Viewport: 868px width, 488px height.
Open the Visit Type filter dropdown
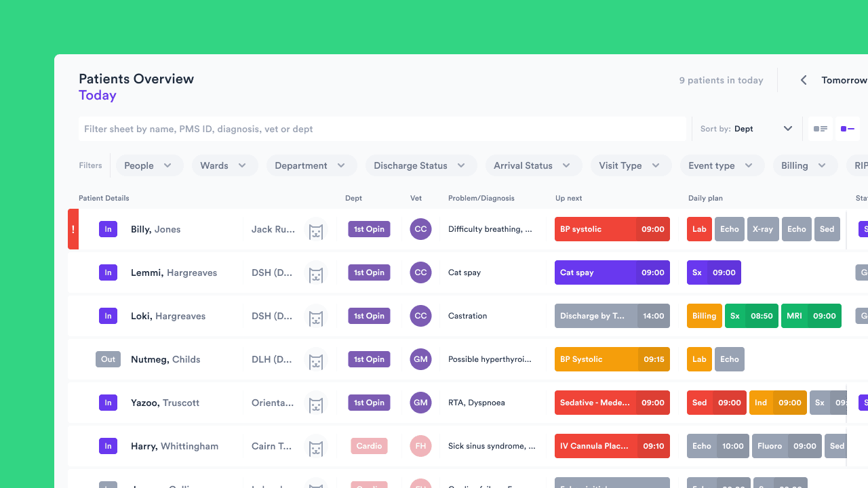pyautogui.click(x=630, y=165)
